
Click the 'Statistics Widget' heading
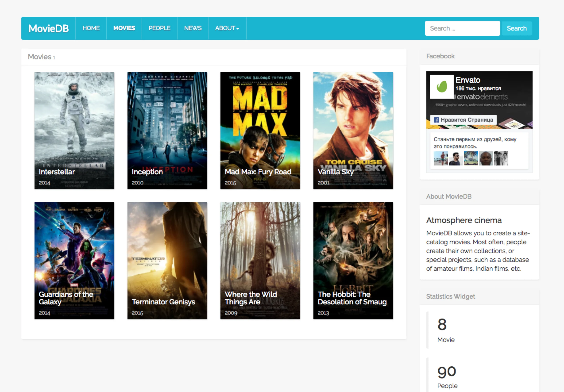pos(450,296)
